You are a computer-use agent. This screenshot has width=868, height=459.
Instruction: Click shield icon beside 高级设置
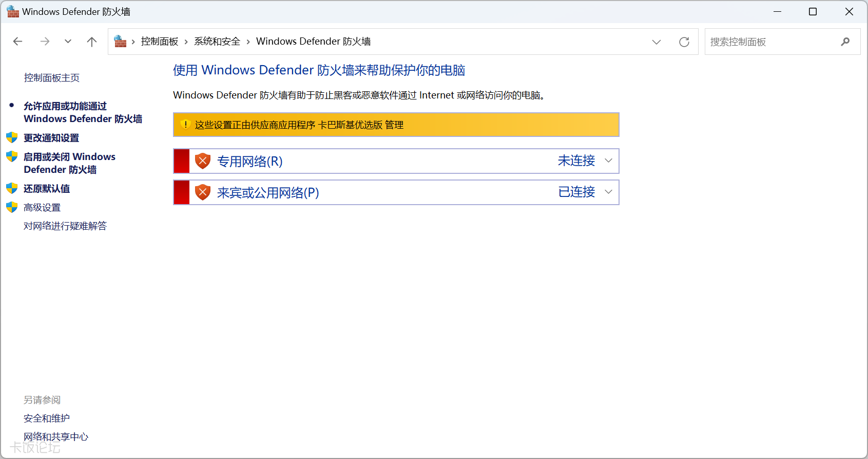tap(12, 207)
